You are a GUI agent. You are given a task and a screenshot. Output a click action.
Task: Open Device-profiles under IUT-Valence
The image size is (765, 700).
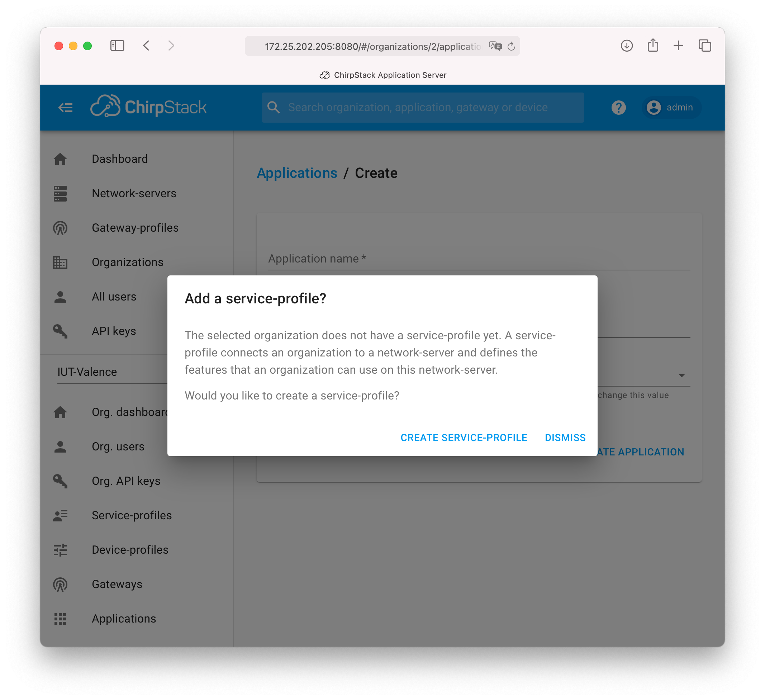point(130,549)
